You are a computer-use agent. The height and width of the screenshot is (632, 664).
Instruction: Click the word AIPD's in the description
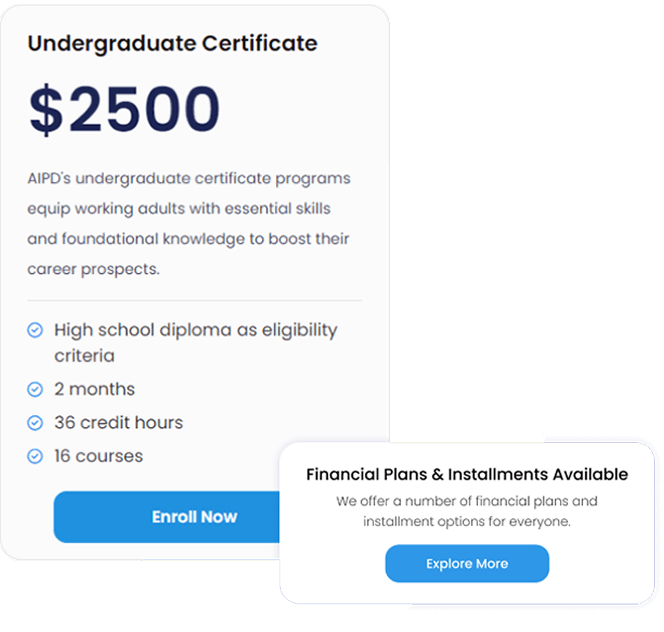[49, 178]
